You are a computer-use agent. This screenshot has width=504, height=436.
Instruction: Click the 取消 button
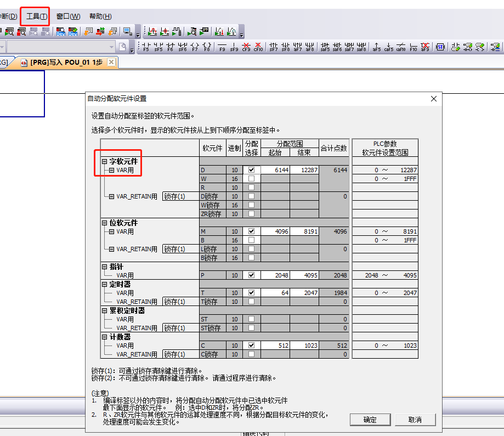(x=415, y=420)
